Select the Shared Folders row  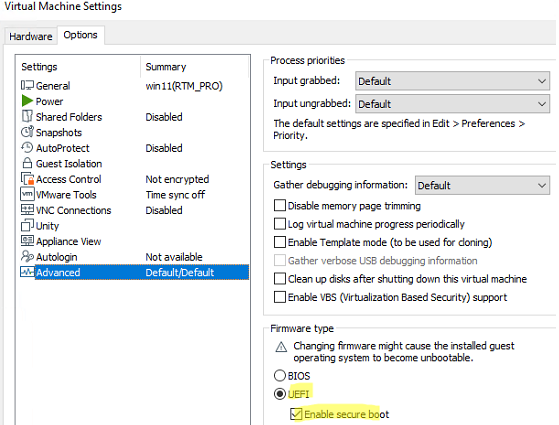(134, 117)
